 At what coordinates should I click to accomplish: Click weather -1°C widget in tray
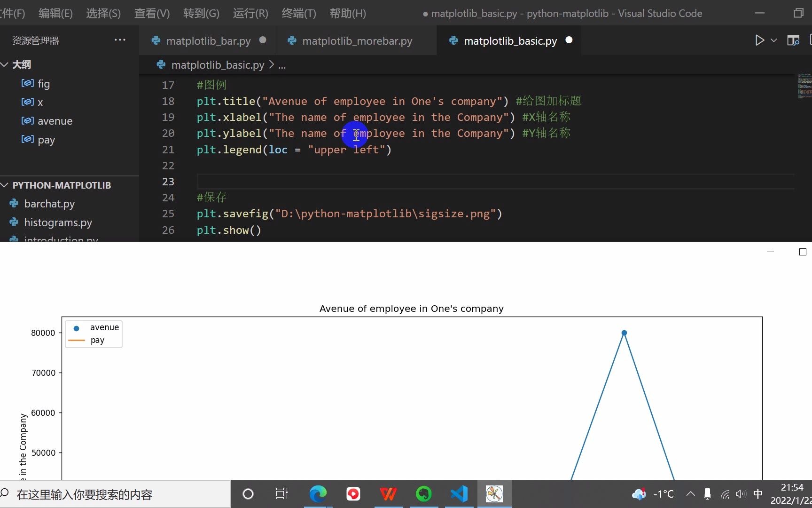(x=653, y=494)
